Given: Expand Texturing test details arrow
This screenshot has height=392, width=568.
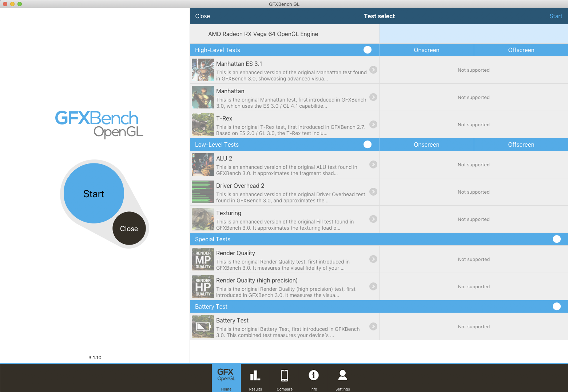Looking at the screenshot, I should tap(373, 219).
